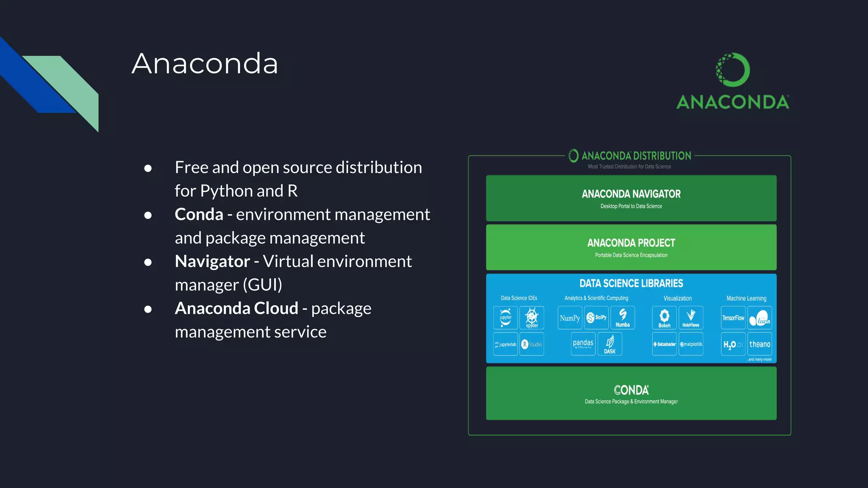The height and width of the screenshot is (488, 868).
Task: Click 'Portable Data Science Encapsulation' subtitle
Action: pos(631,255)
